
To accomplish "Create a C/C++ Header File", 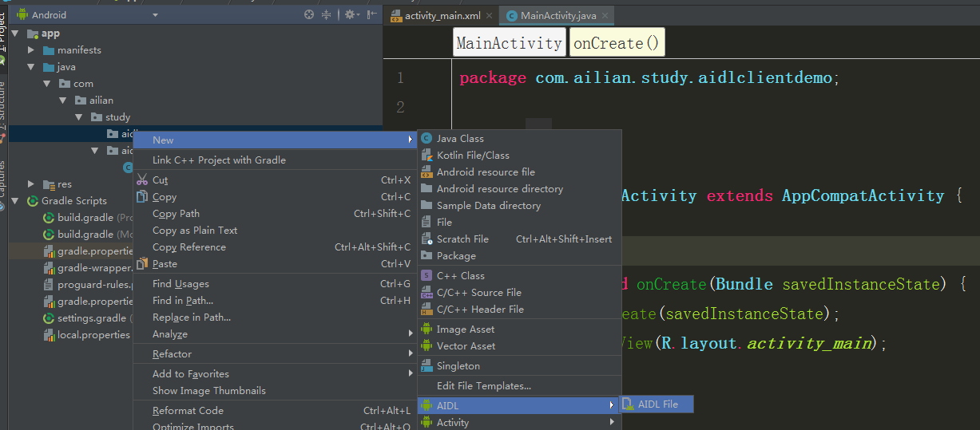I will (x=519, y=310).
